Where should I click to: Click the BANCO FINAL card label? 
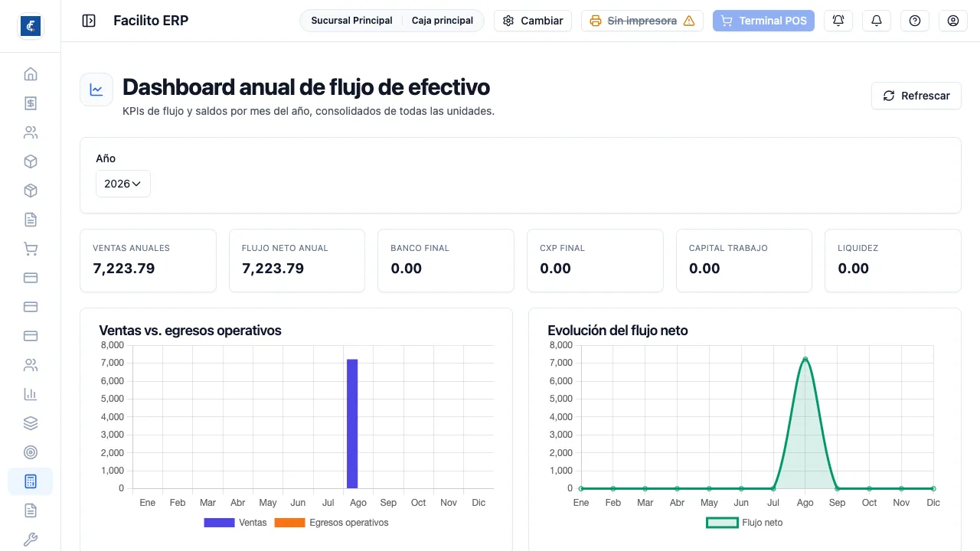[x=420, y=248]
